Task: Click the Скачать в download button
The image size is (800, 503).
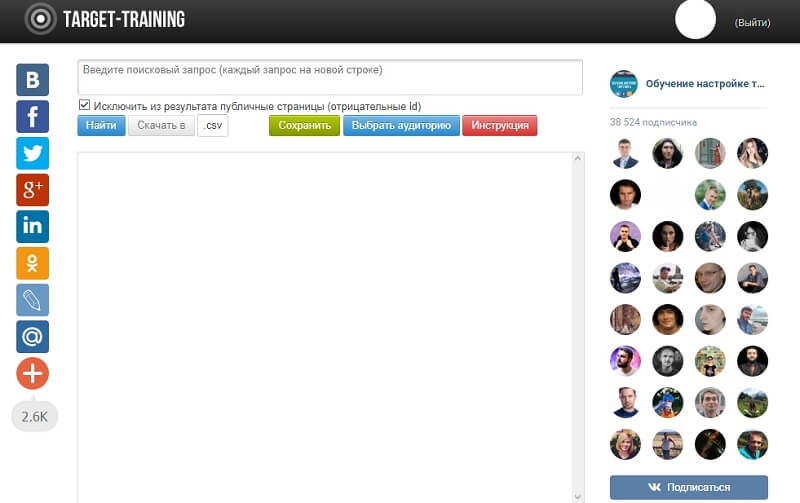Action: click(161, 125)
